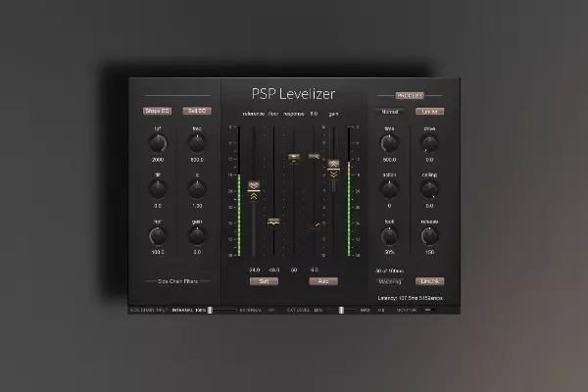Viewport: 588px width, 392px height.
Task: Click the time value 500.0
Action: click(389, 160)
